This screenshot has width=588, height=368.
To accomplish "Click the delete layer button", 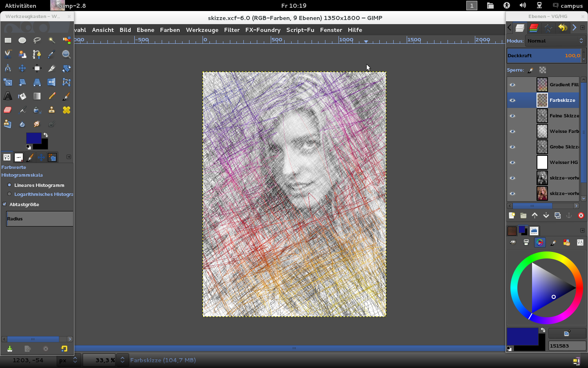I will point(581,215).
